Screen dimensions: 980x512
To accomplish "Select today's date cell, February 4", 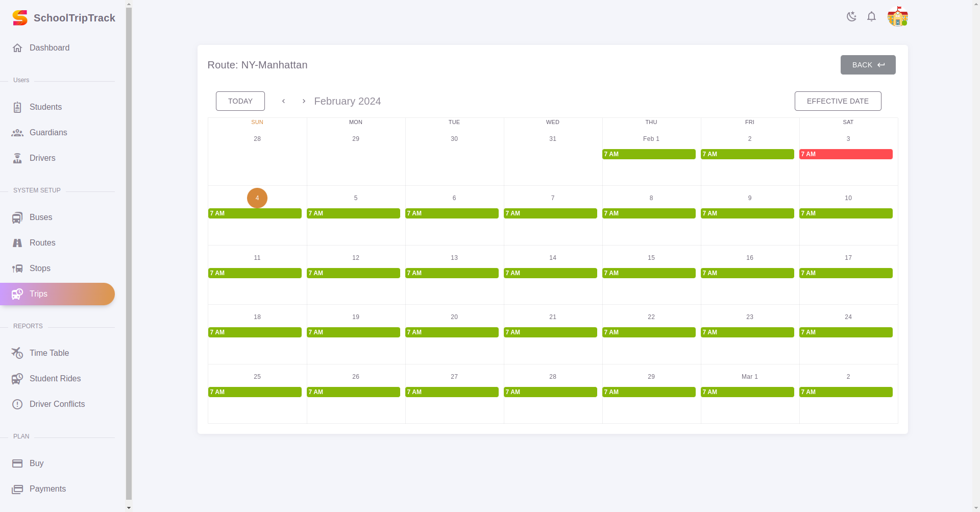I will 257,198.
